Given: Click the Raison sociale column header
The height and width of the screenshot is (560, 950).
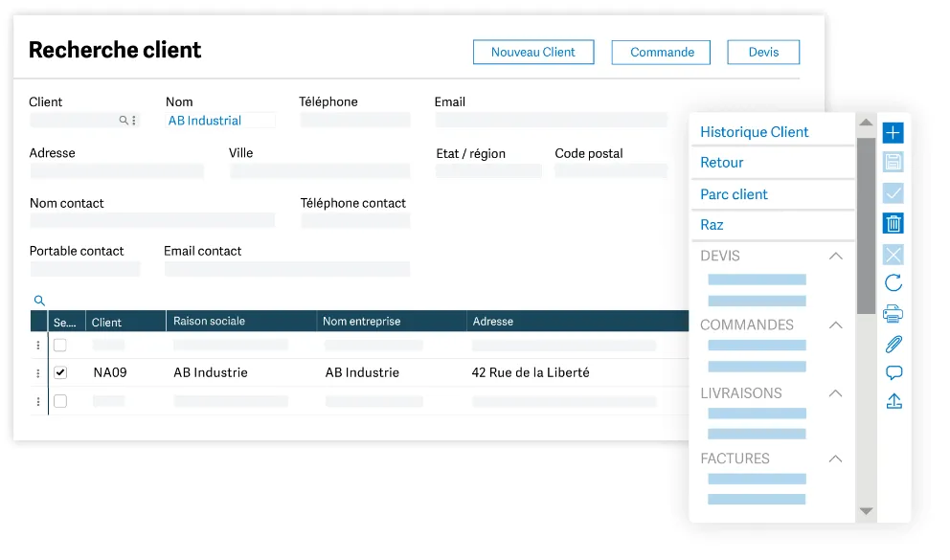Looking at the screenshot, I should pos(241,321).
